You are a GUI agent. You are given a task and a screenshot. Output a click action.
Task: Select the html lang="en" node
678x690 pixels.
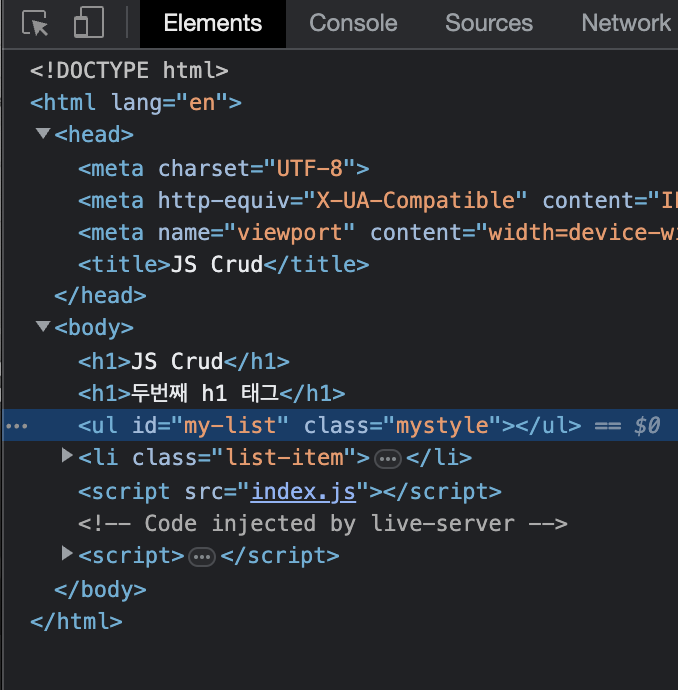pyautogui.click(x=136, y=103)
